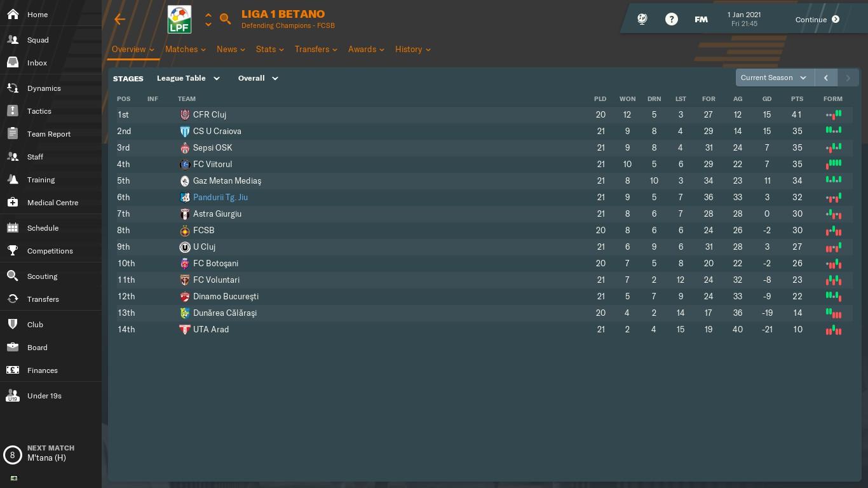868x488 pixels.
Task: Click the help question mark icon
Action: [671, 19]
